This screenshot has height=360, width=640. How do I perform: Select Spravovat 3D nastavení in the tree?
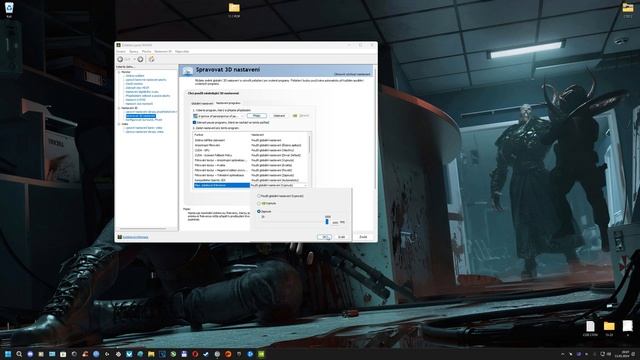(140, 116)
